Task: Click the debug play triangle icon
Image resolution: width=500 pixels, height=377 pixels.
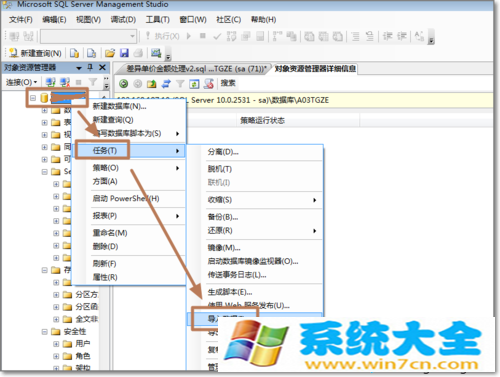Action: (x=189, y=36)
